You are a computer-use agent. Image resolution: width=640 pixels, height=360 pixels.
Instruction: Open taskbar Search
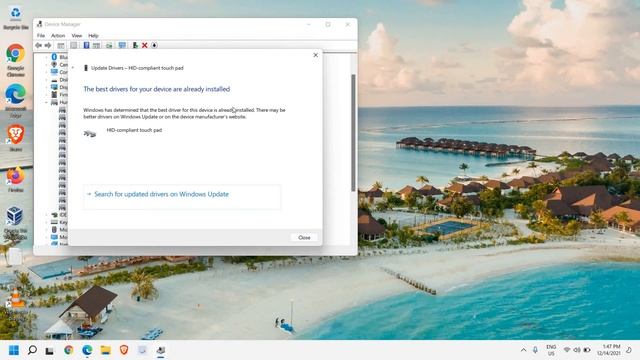(x=32, y=350)
